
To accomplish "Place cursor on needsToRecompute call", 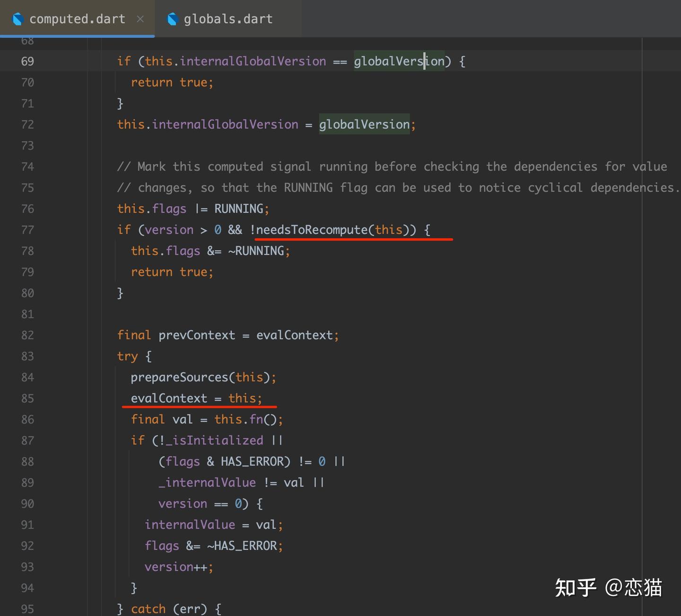I will click(312, 230).
